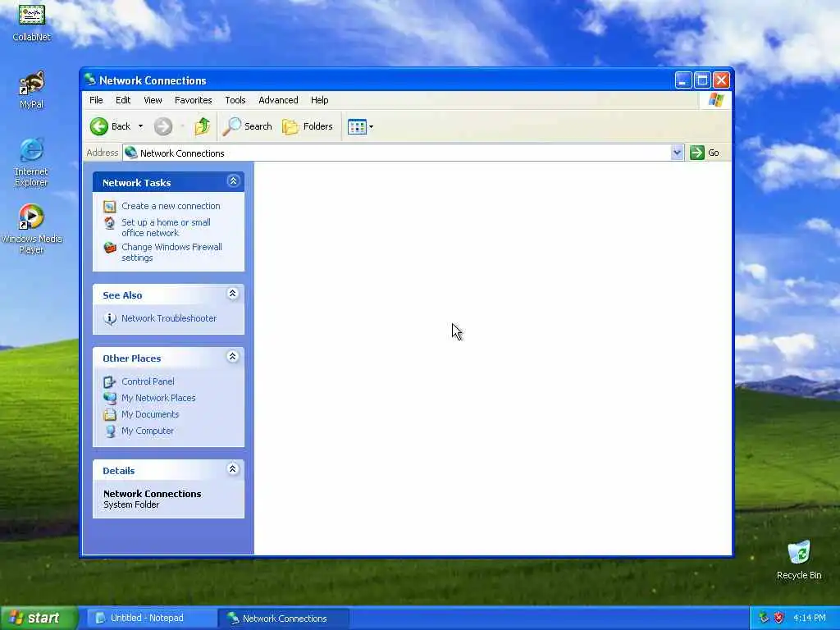The image size is (840, 630).
Task: Go to My Network Places link
Action: click(158, 398)
